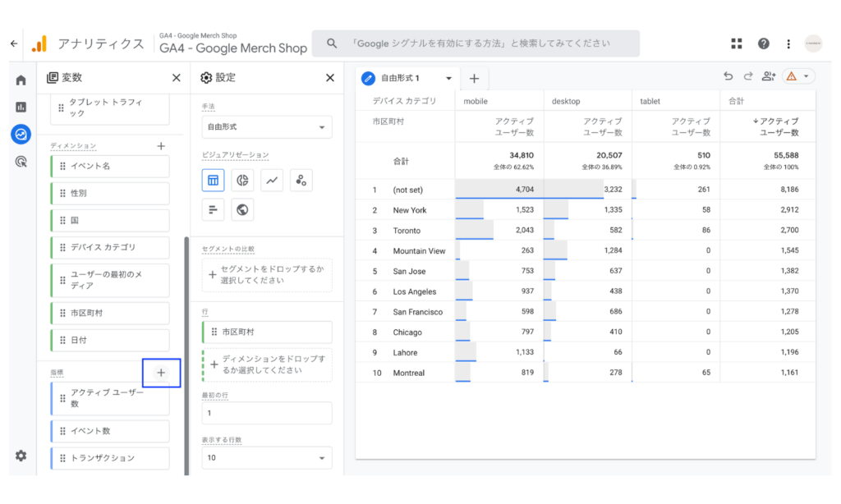Screen dimensions: 841x504
Task: Add a new exploration tab
Action: pos(474,79)
